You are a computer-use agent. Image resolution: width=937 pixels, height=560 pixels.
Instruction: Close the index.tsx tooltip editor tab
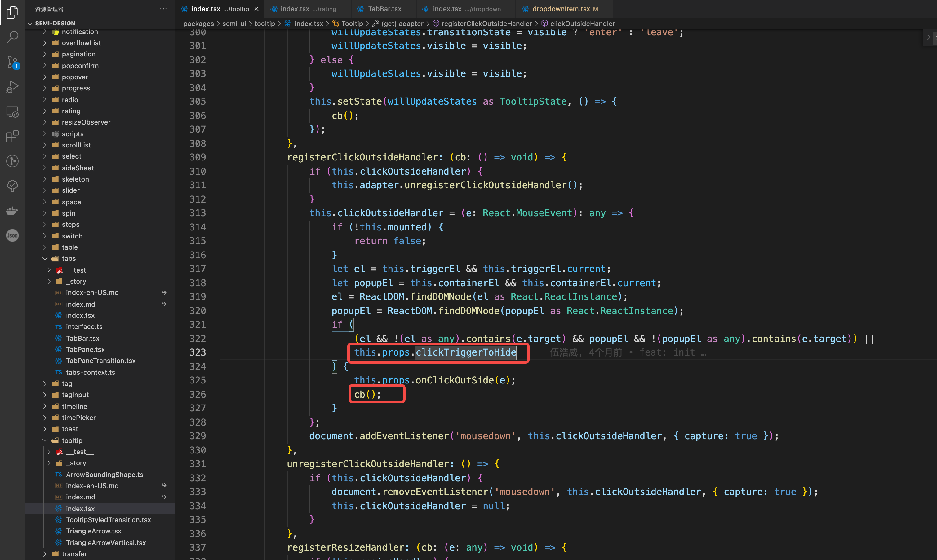point(256,9)
